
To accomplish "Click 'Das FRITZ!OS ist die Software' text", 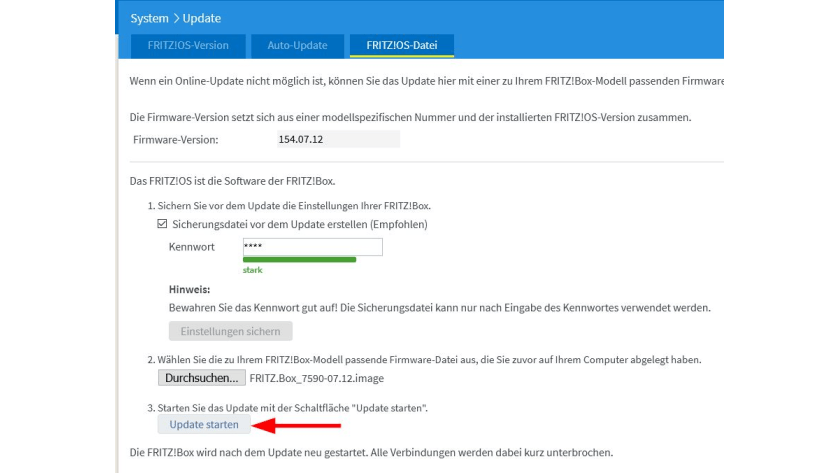I will pos(232,181).
